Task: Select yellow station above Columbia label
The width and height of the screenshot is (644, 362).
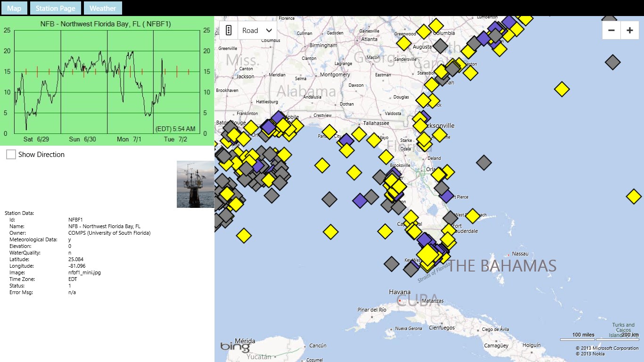Action: 437,25
